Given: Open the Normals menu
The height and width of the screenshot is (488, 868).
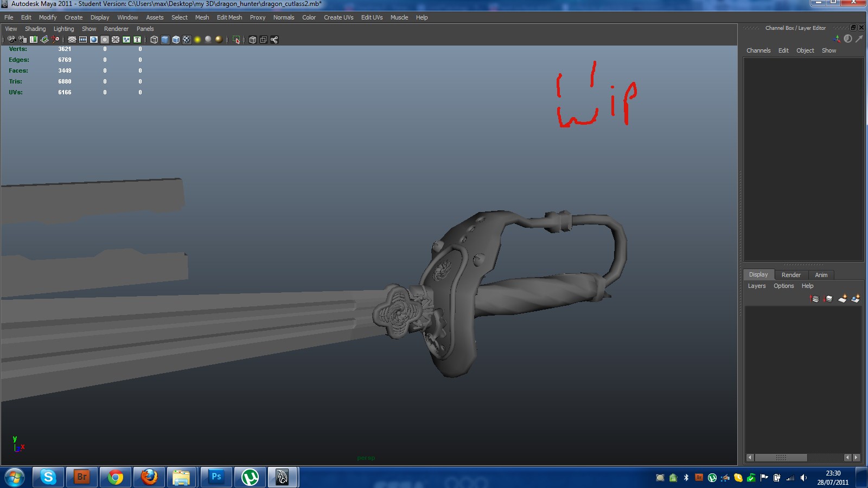Looking at the screenshot, I should pyautogui.click(x=284, y=17).
